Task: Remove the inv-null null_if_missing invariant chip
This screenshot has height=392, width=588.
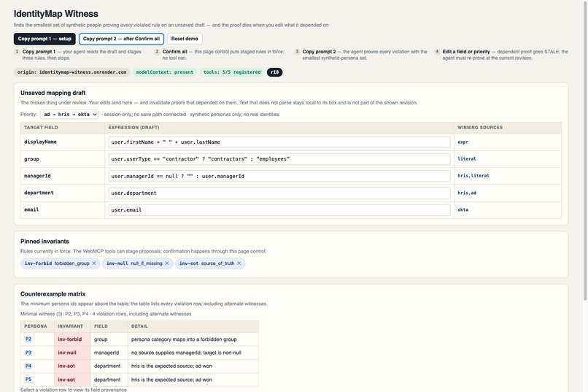Action: [x=167, y=264]
